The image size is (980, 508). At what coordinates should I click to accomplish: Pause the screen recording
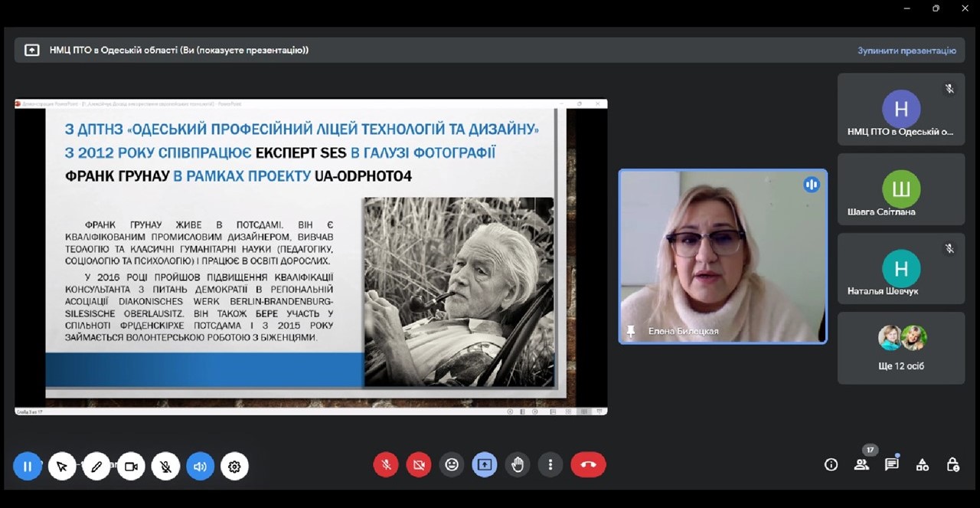28,466
